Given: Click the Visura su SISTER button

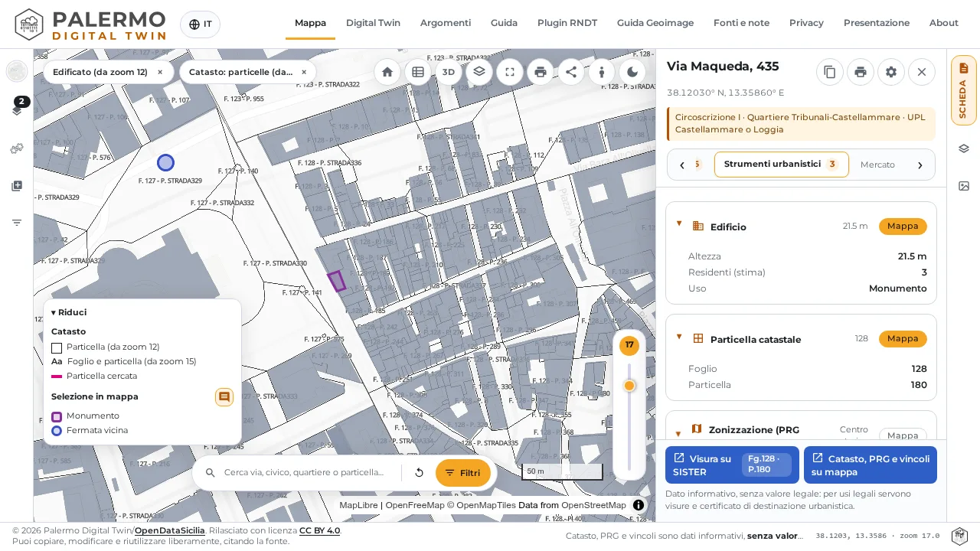Looking at the screenshot, I should tap(732, 465).
